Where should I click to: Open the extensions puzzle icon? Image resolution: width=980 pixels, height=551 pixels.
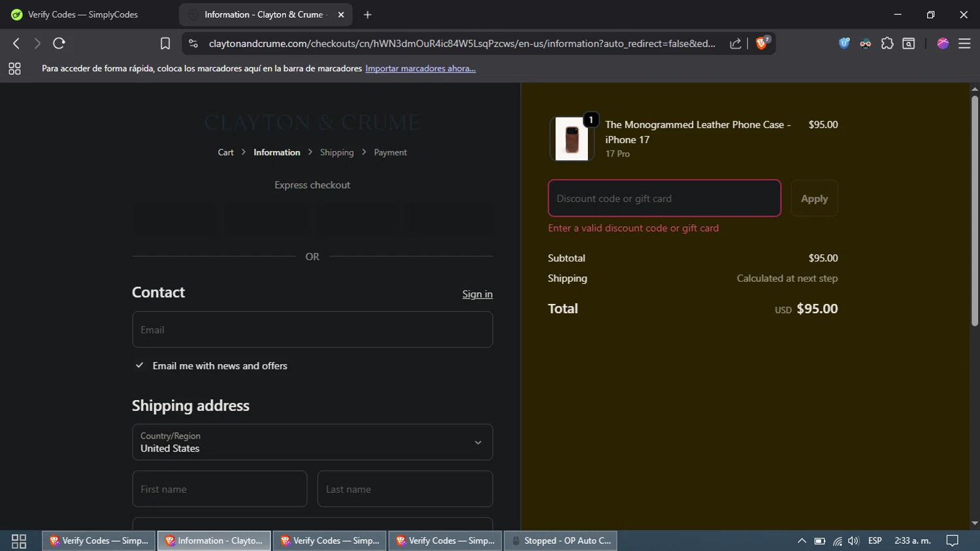[x=887, y=43]
